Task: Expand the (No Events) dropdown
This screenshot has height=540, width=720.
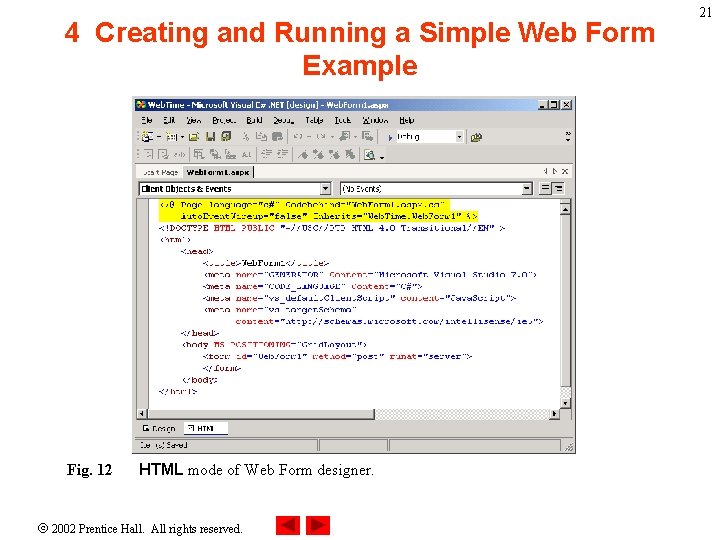Action: [x=527, y=189]
